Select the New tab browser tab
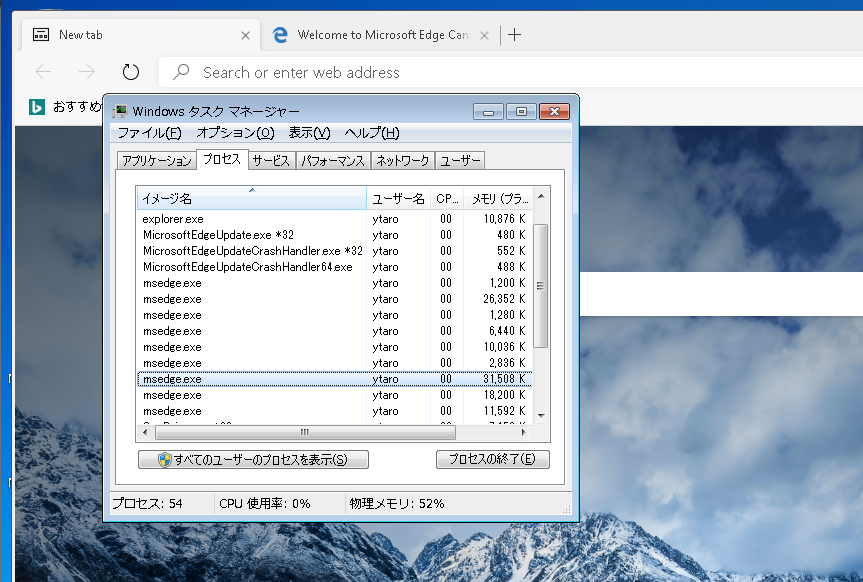863x582 pixels. [x=140, y=35]
